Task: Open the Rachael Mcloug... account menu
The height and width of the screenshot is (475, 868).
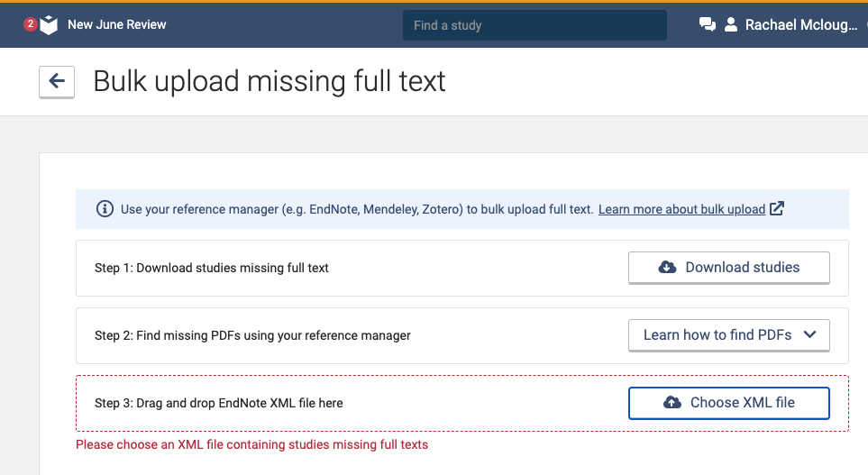Action: click(x=801, y=25)
